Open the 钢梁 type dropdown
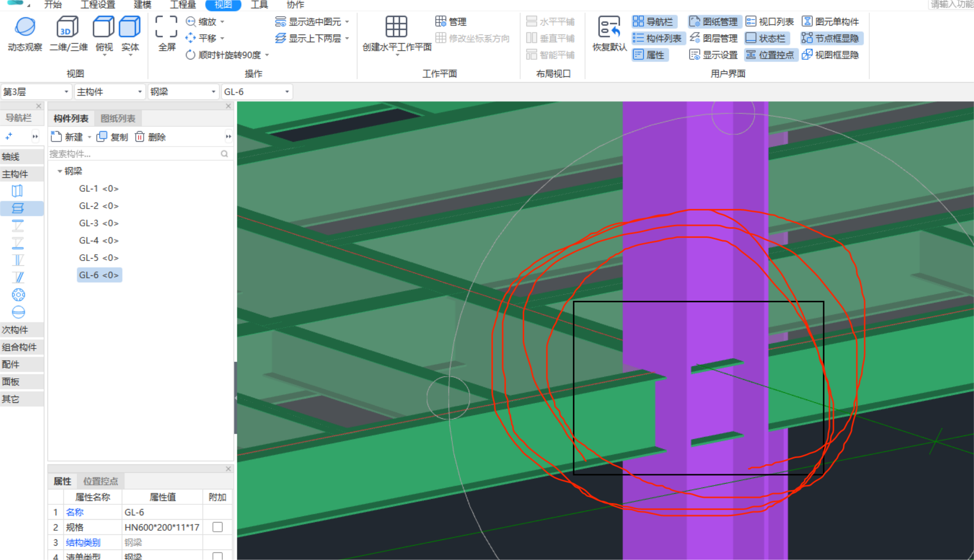The width and height of the screenshot is (974, 560). point(183,92)
